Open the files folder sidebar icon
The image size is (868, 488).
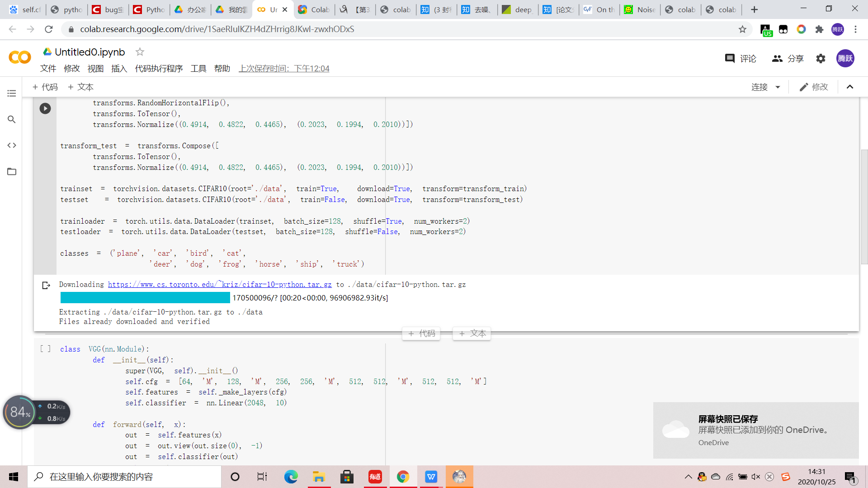[x=12, y=172]
